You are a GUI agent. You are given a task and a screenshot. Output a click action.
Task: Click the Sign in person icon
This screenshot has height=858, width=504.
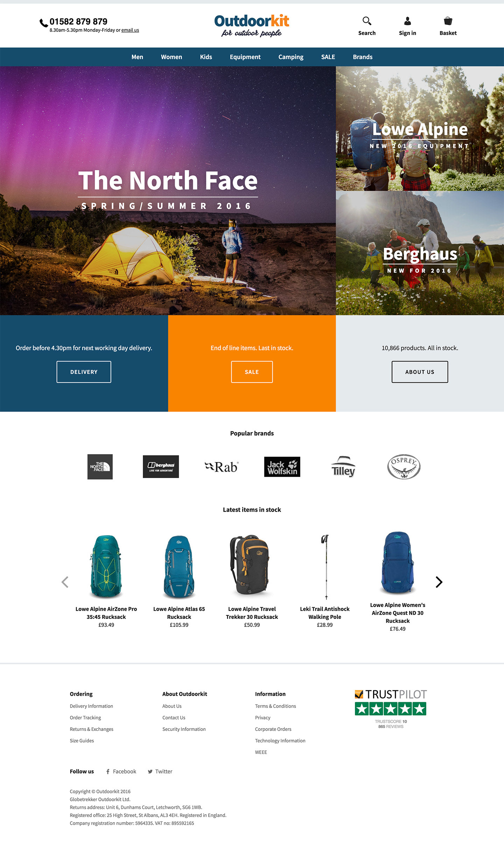407,21
